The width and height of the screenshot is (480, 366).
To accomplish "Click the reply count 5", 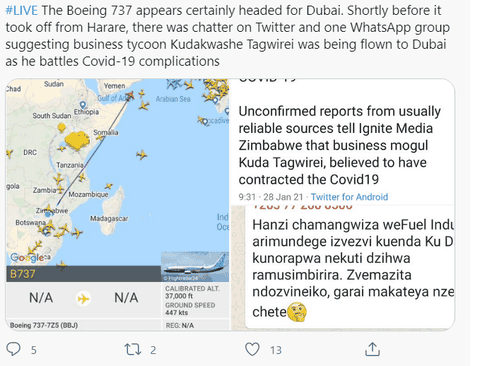I will pyautogui.click(x=34, y=350).
